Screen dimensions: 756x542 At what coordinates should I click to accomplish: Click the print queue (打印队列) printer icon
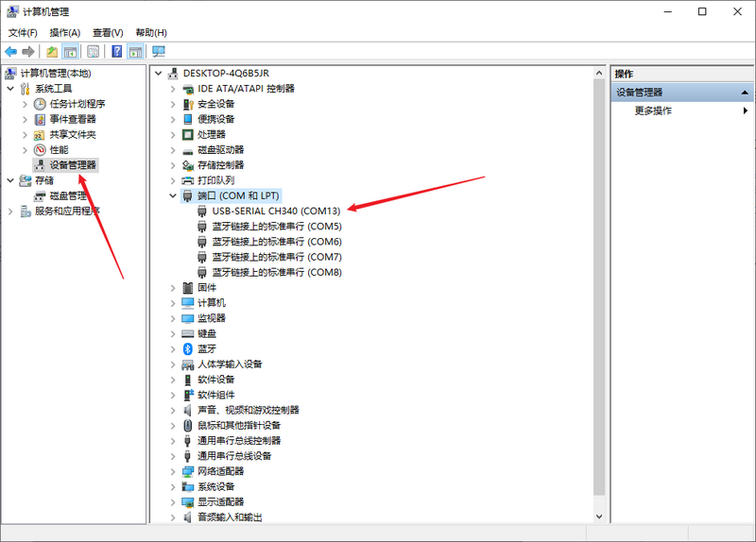[x=188, y=180]
